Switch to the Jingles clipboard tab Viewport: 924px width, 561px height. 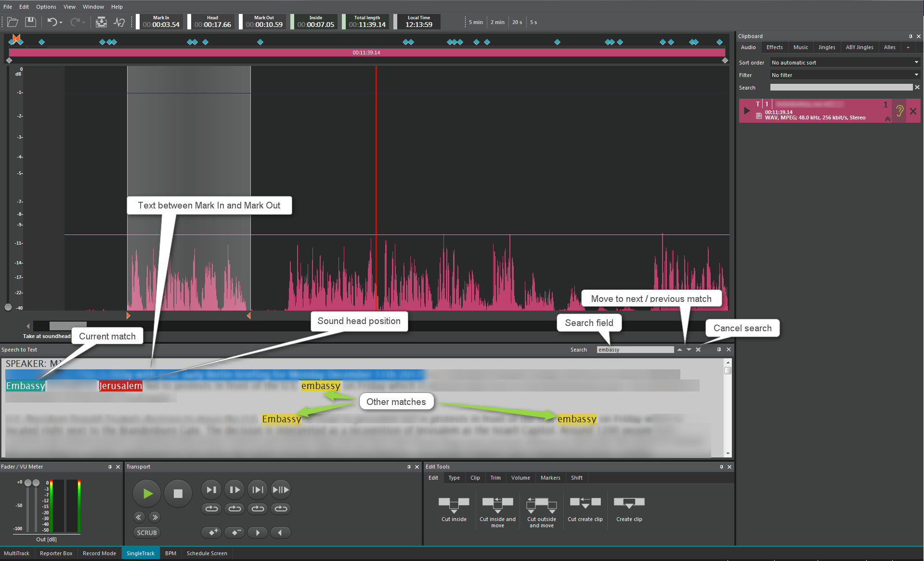point(827,47)
